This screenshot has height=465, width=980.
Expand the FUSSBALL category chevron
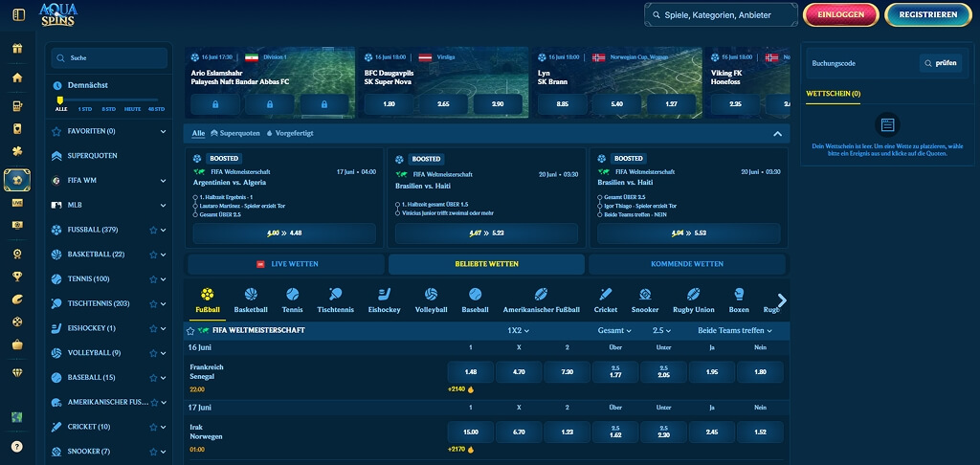click(163, 230)
